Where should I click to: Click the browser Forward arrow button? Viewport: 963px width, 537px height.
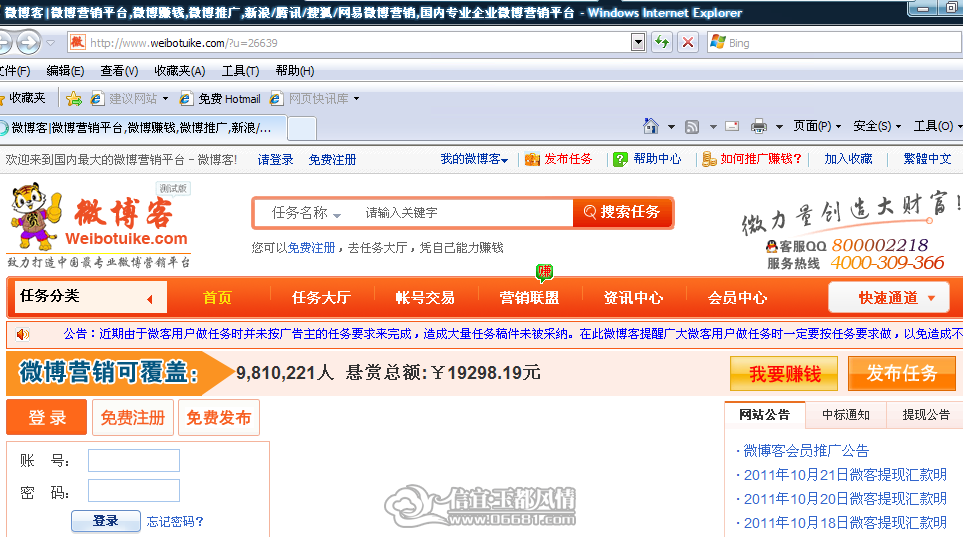point(28,43)
